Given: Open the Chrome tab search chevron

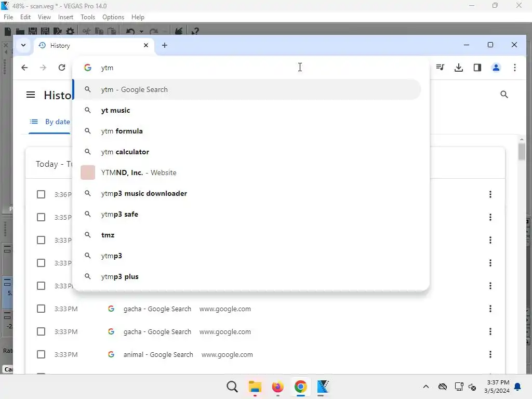Looking at the screenshot, I should point(23,45).
